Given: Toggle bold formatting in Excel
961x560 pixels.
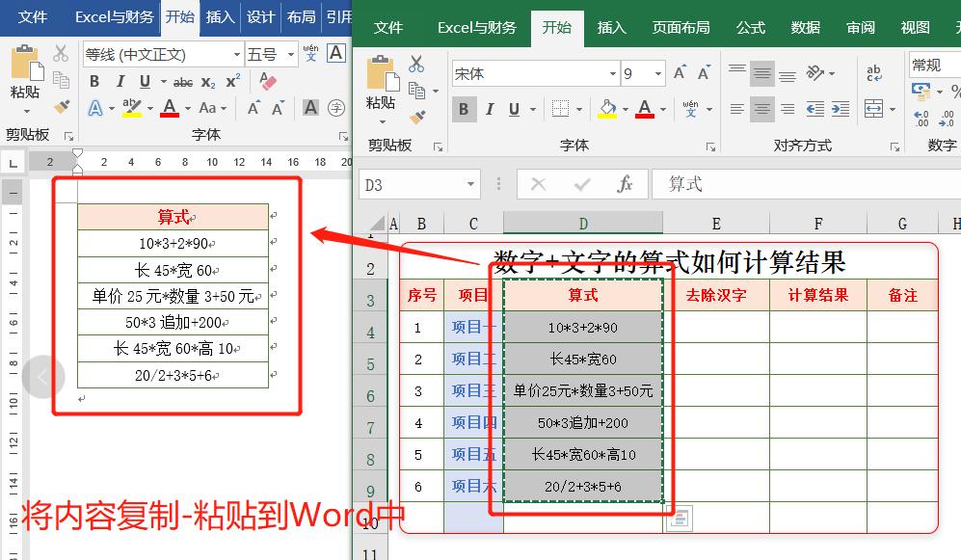Looking at the screenshot, I should pyautogui.click(x=465, y=107).
